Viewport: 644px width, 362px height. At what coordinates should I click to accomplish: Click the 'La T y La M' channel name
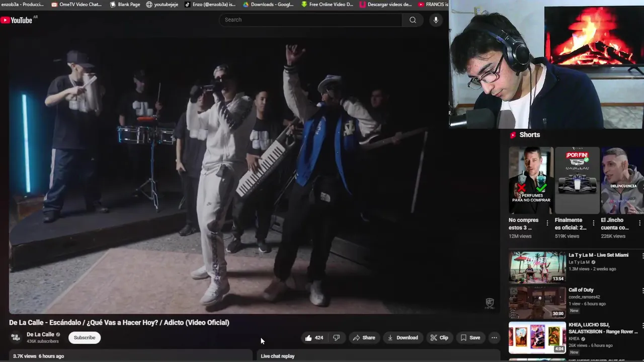pyautogui.click(x=579, y=262)
